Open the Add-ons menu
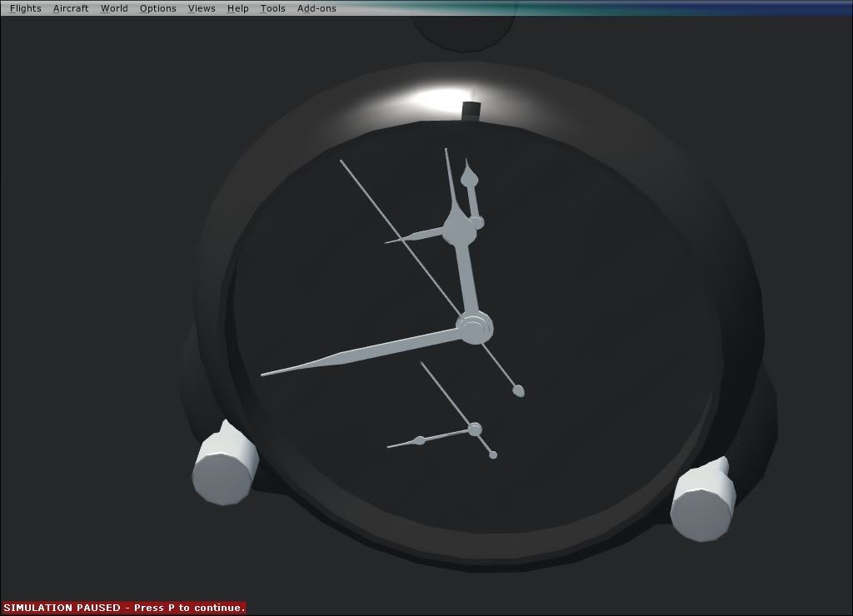Image resolution: width=853 pixels, height=616 pixels. pos(317,8)
